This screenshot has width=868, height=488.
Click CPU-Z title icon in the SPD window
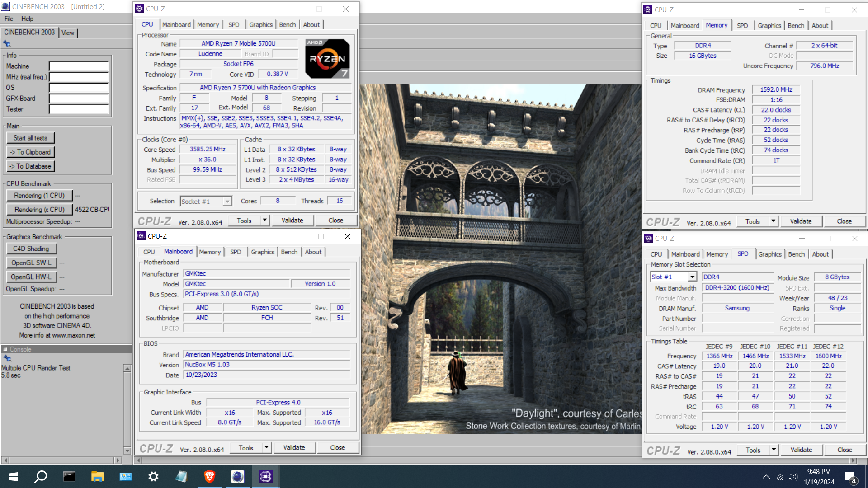[x=648, y=239]
